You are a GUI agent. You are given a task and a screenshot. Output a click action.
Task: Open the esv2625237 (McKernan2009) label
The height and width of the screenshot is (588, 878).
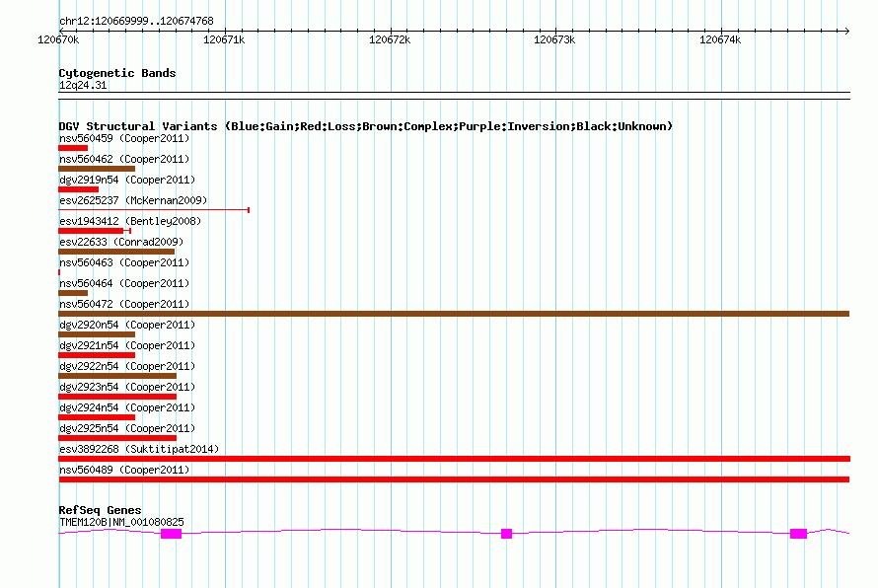[x=133, y=200]
